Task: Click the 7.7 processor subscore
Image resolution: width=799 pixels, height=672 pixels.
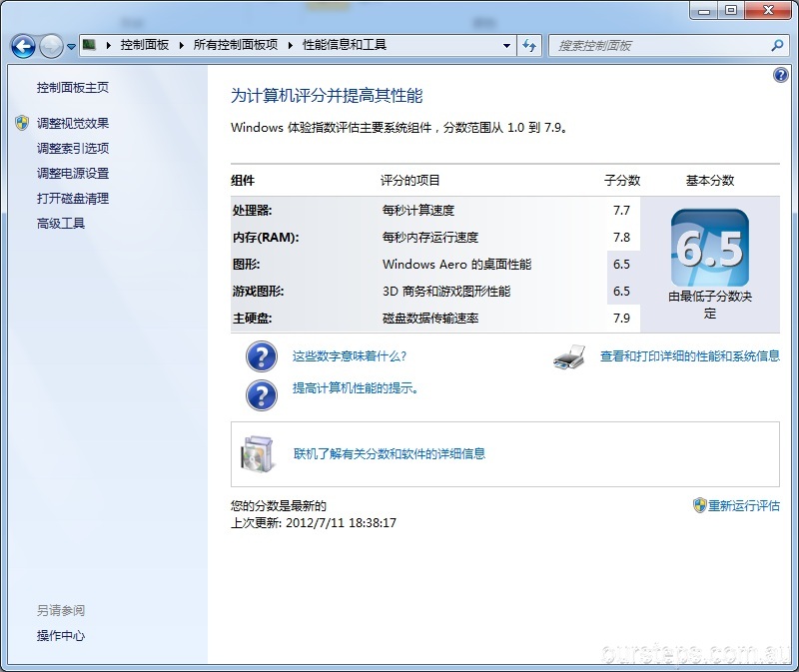Action: click(621, 210)
